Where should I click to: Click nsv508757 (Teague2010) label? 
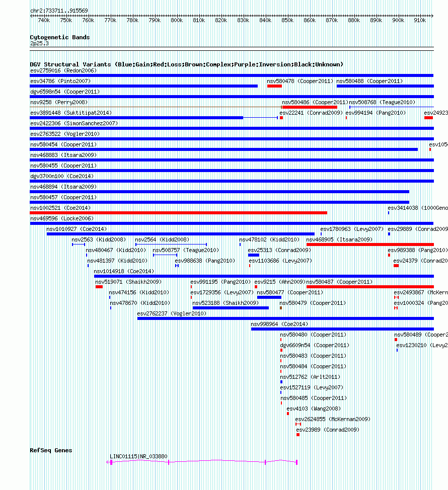186,251
